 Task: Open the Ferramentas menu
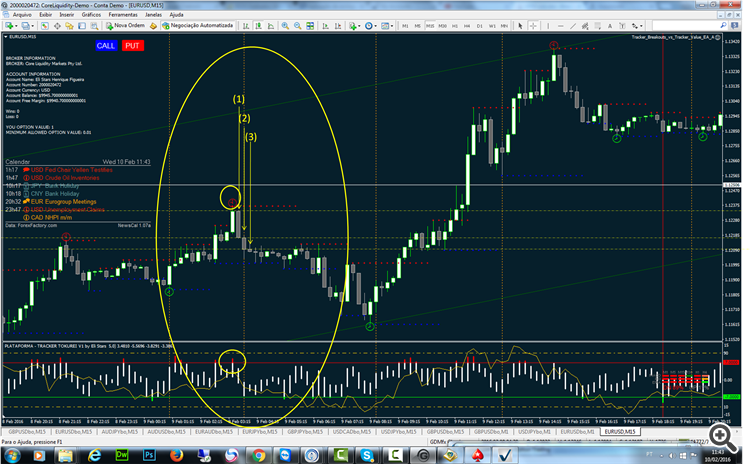point(123,15)
